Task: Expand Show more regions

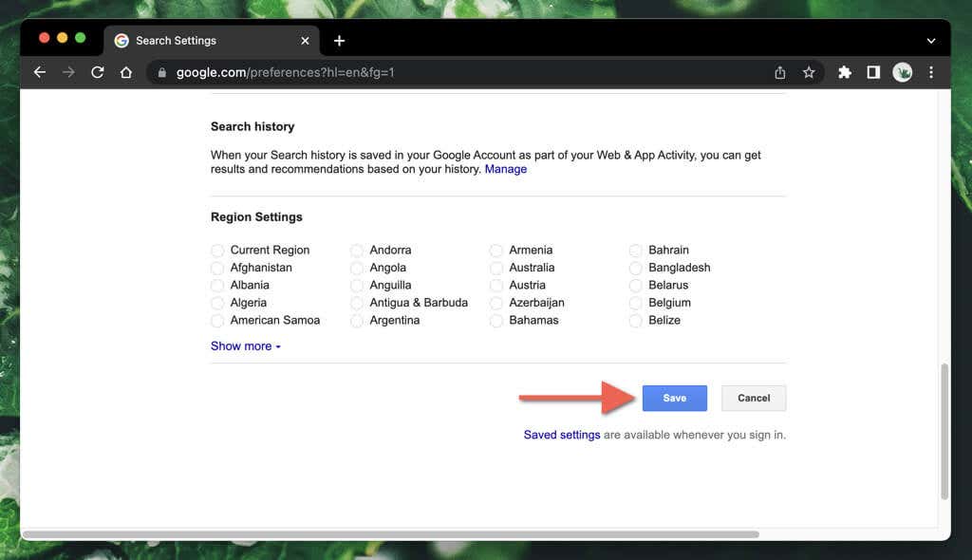Action: point(245,346)
